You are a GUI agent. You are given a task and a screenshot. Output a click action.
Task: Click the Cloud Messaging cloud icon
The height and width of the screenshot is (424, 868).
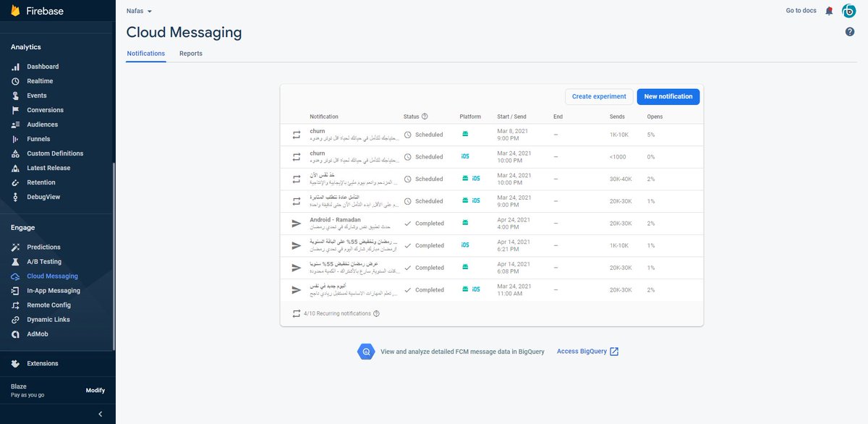click(15, 276)
